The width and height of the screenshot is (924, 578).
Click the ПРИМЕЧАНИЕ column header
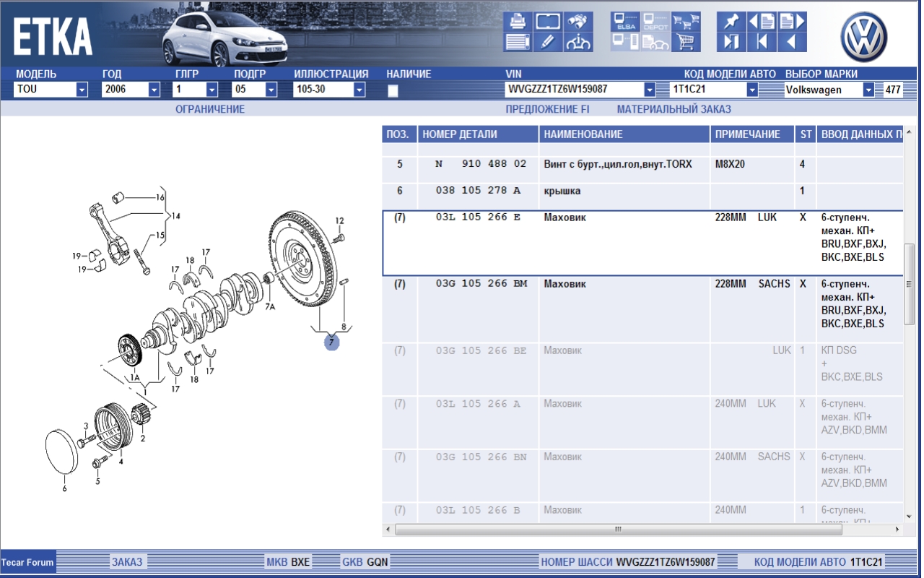753,134
